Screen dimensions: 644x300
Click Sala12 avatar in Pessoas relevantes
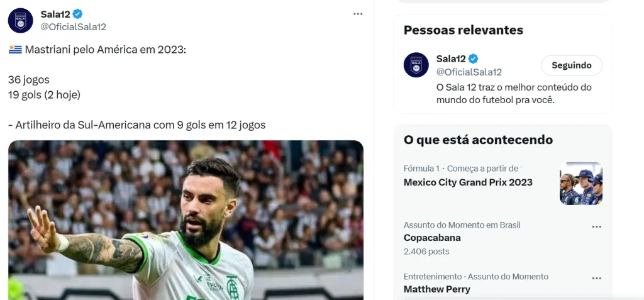coord(416,65)
